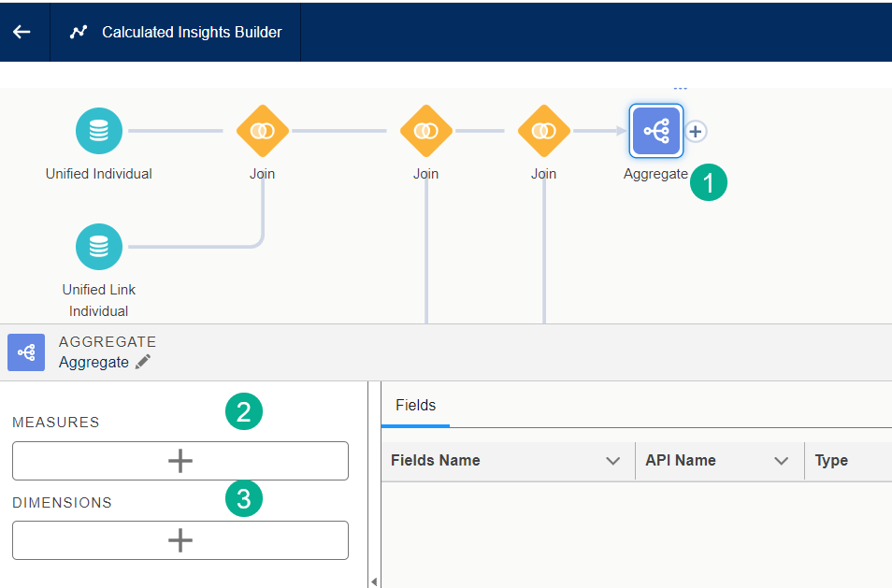Screen dimensions: 892x588
Task: Select the Aggregate node on the canvas
Action: pos(655,132)
